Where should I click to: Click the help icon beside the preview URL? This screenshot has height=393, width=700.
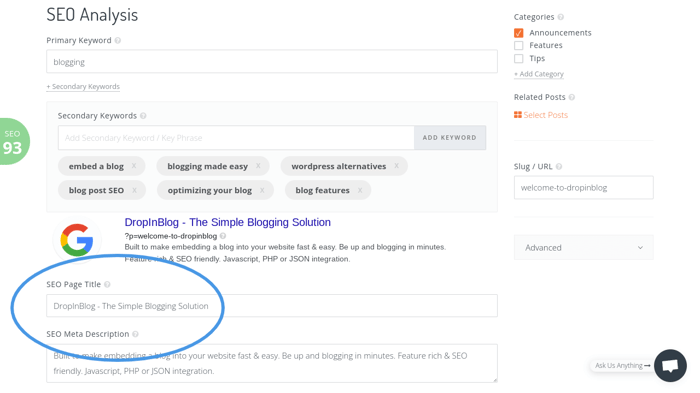(223, 236)
